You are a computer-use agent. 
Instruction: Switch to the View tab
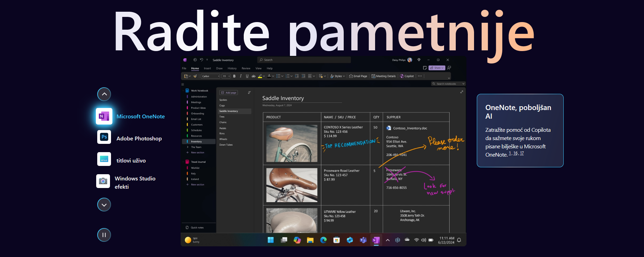tap(259, 68)
